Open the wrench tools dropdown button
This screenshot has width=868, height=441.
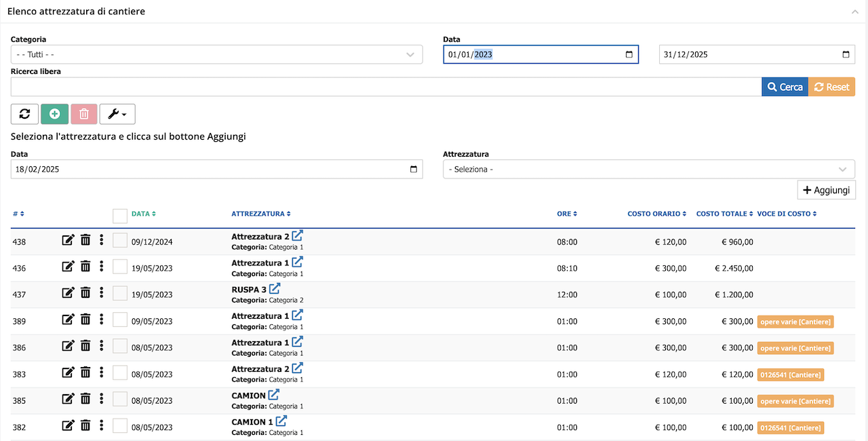(x=117, y=114)
